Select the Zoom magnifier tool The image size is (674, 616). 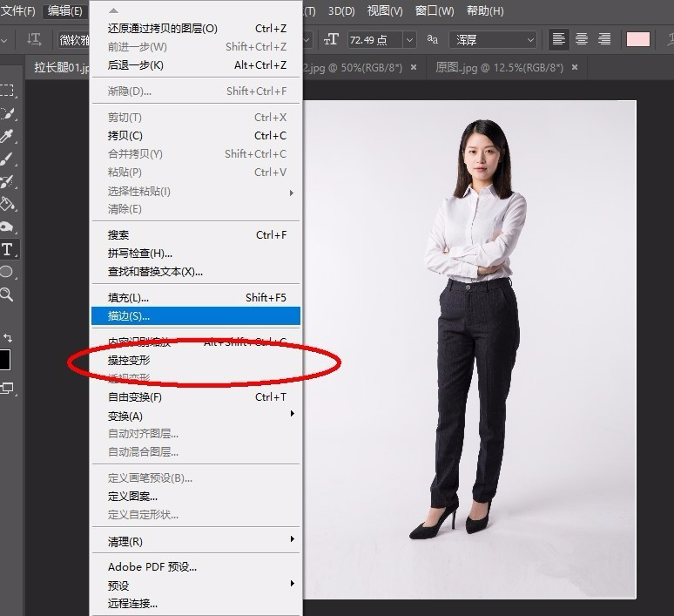coord(7,294)
